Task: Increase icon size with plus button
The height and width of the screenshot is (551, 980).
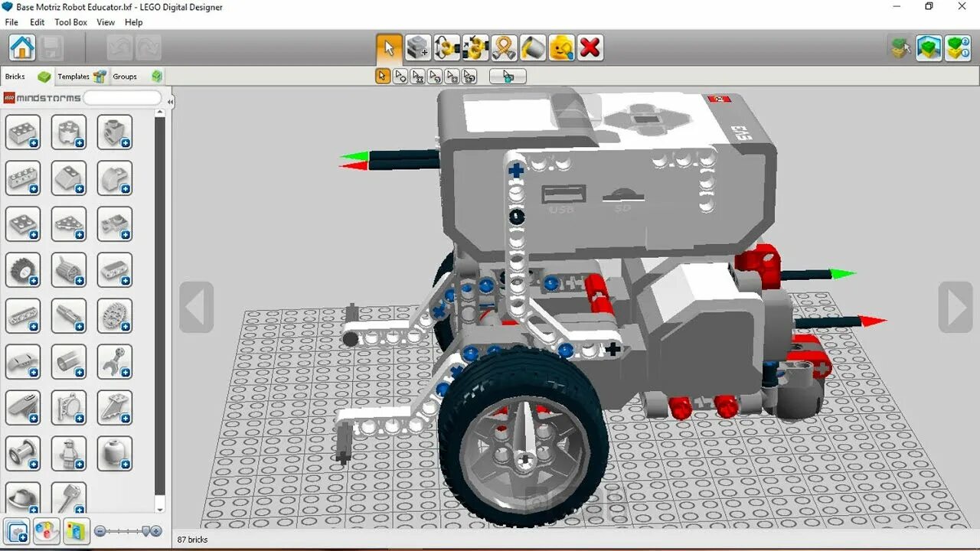Action: pyautogui.click(x=157, y=530)
